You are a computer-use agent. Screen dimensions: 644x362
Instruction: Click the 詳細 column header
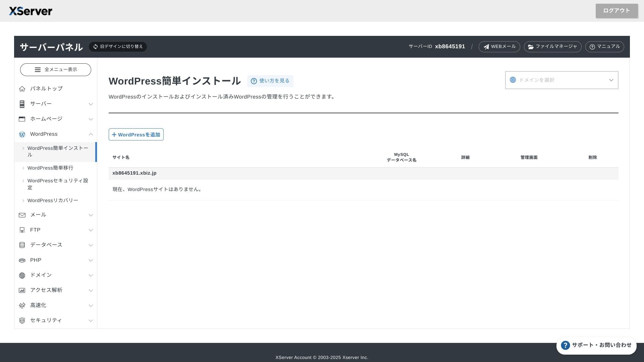pyautogui.click(x=465, y=158)
